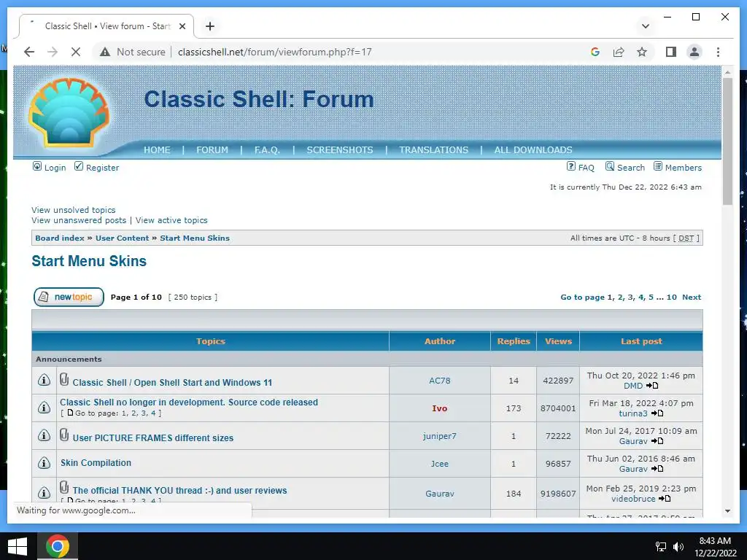Click the forward navigation arrow
This screenshot has height=560, width=747.
click(x=53, y=52)
